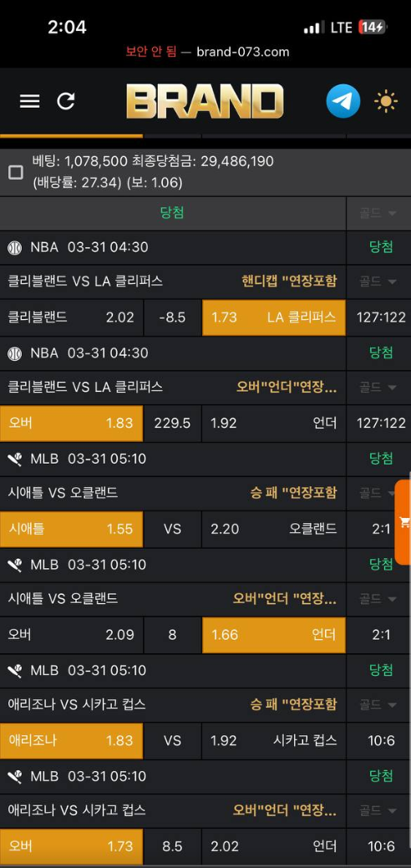This screenshot has width=411, height=868.
Task: Check the bet slip checkbox beside 베팅 1,078,500
Action: point(16,172)
